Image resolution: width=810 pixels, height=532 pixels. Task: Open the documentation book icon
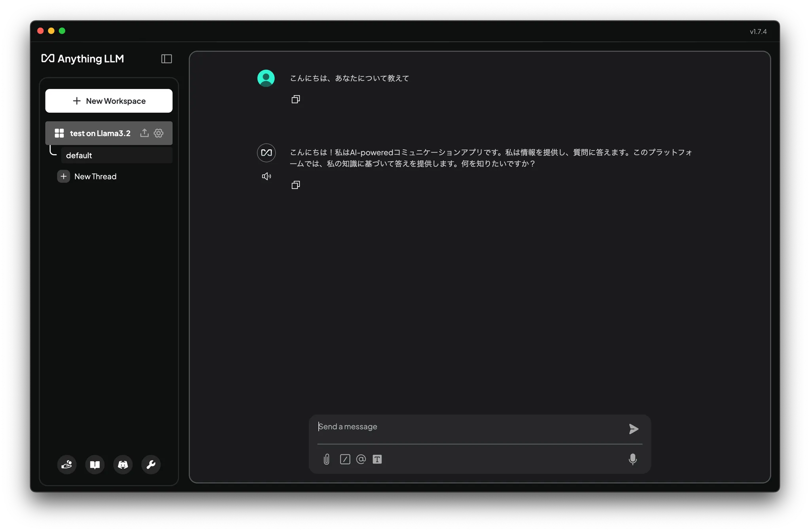95,465
